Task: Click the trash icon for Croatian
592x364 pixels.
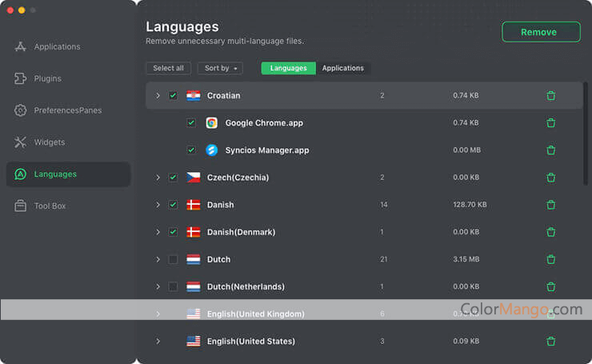Action: pyautogui.click(x=550, y=96)
